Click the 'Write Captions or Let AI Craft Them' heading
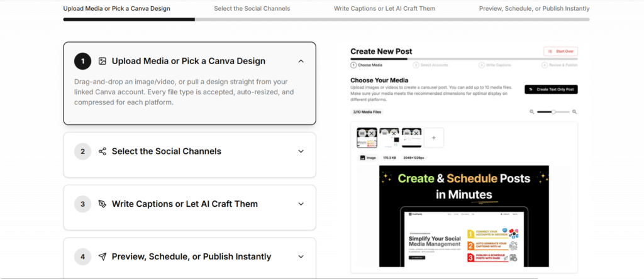The height and width of the screenshot is (279, 644). [185, 204]
